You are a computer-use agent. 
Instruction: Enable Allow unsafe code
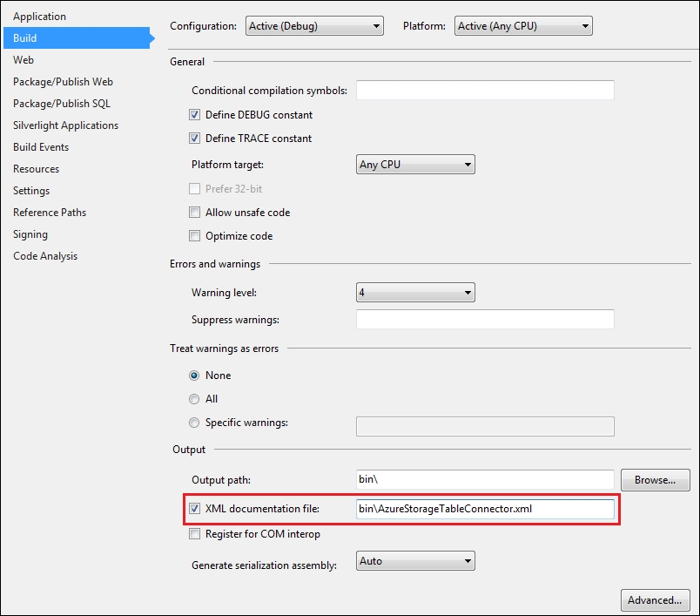click(194, 213)
